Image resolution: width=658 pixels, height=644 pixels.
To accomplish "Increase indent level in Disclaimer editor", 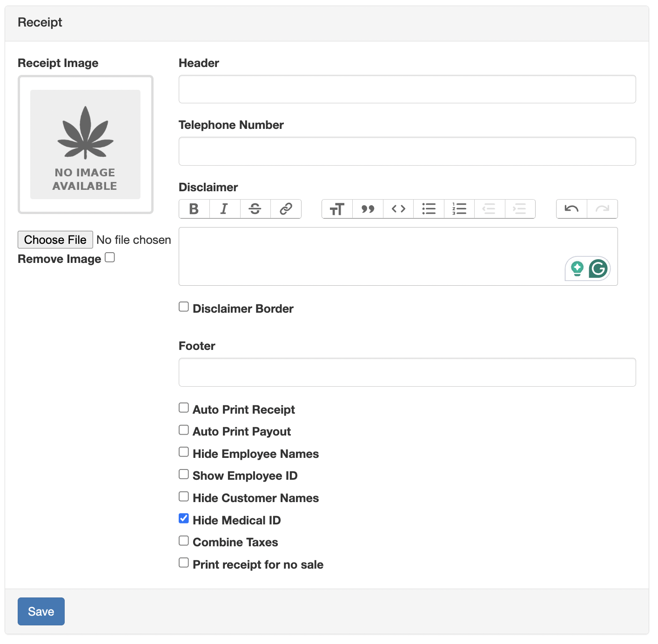I will [x=520, y=209].
